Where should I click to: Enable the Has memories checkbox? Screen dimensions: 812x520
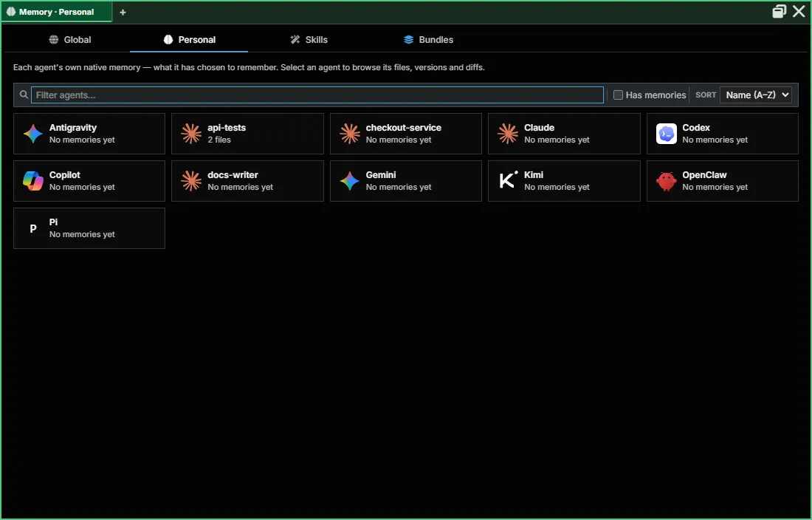(618, 95)
